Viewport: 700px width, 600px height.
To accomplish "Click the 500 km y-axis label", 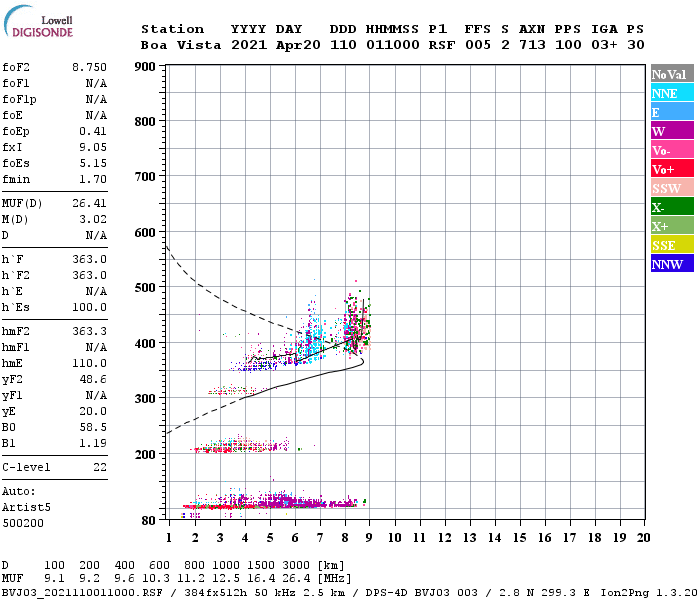I will coord(145,288).
